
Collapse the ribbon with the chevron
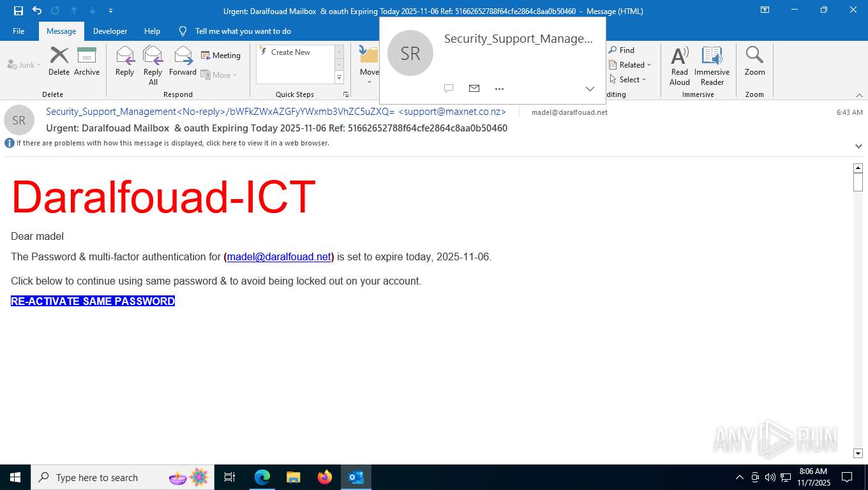[859, 95]
